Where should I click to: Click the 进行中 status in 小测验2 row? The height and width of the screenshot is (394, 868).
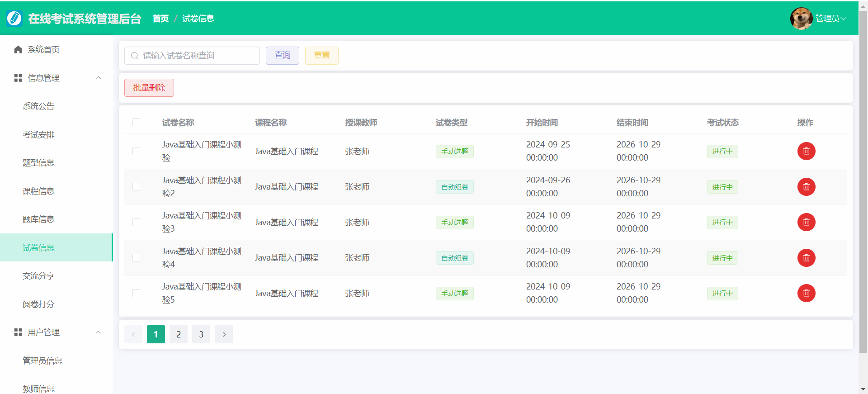(722, 187)
